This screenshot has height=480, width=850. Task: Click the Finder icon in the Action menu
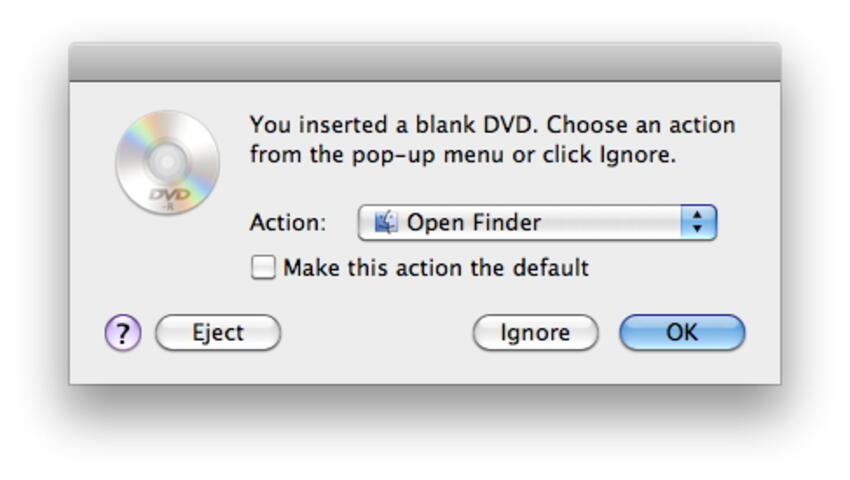coord(385,222)
